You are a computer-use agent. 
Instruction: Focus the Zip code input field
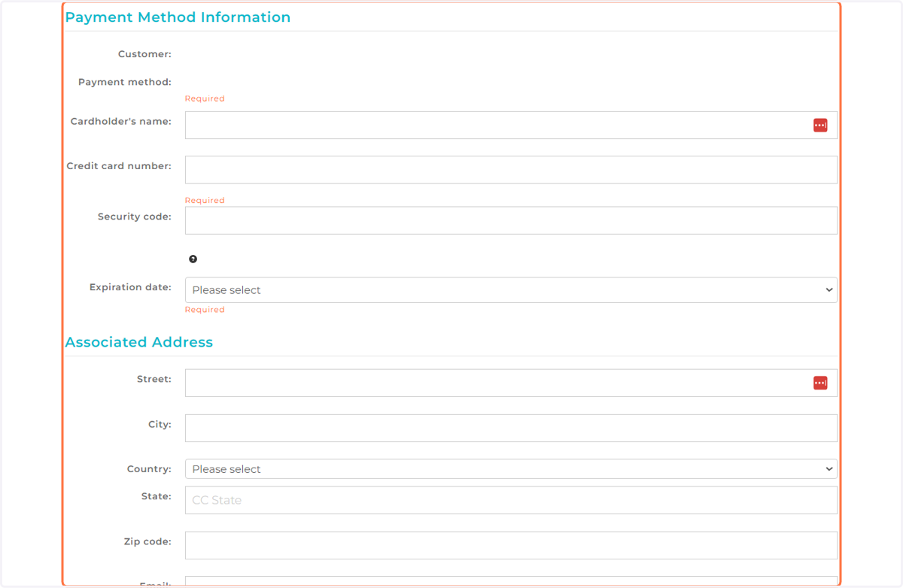click(x=511, y=545)
